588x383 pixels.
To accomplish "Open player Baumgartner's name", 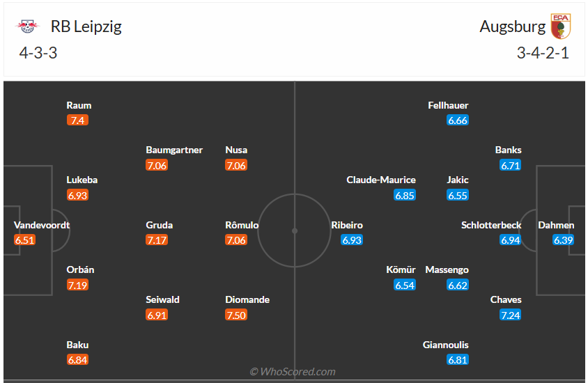I will (x=174, y=150).
